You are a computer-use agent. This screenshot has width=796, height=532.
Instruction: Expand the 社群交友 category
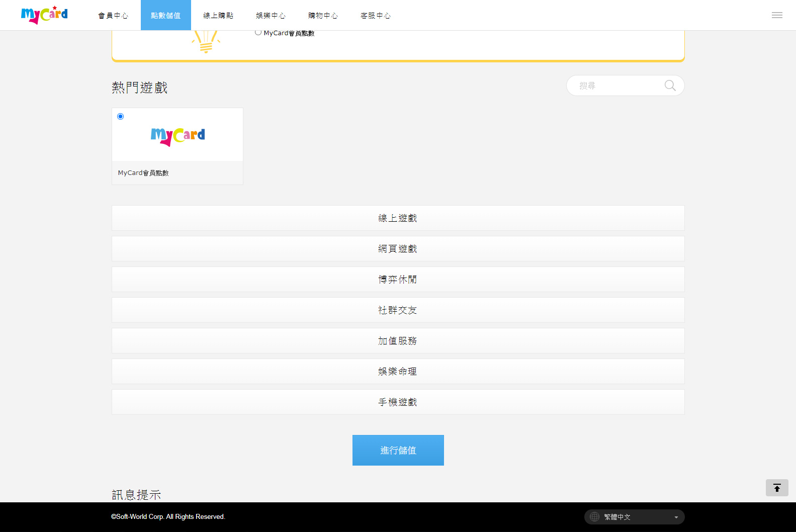tap(398, 310)
